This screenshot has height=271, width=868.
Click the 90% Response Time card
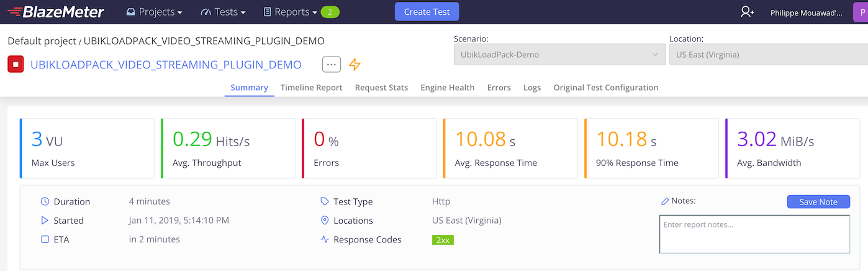[x=651, y=149]
